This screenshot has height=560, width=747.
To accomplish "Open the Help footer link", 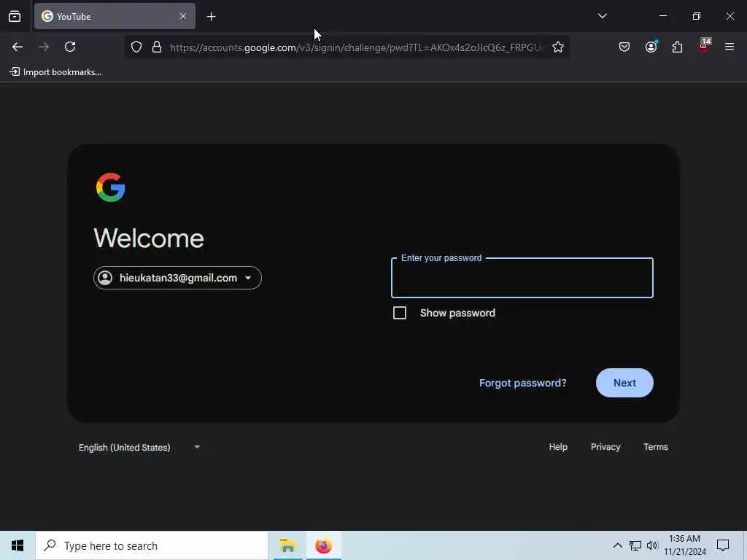I will coord(558,447).
